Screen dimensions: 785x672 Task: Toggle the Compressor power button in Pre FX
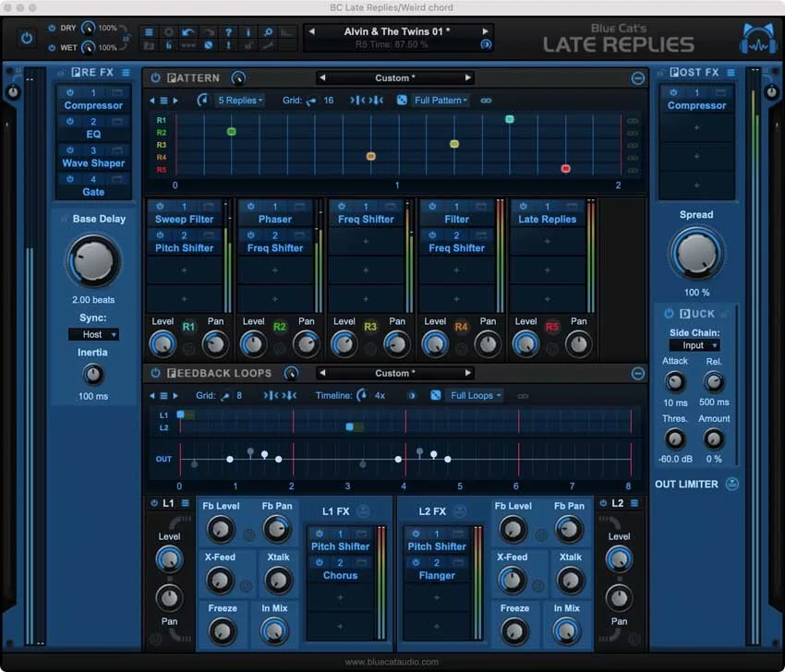[71, 92]
